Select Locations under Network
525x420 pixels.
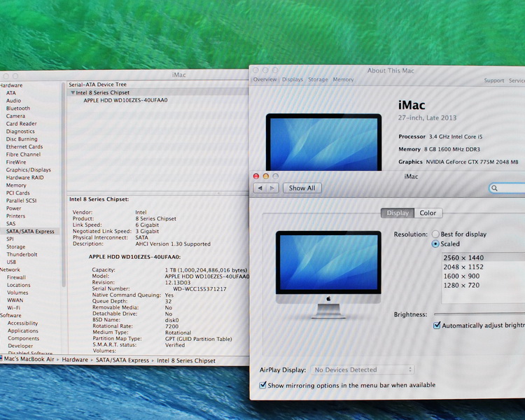(x=19, y=285)
